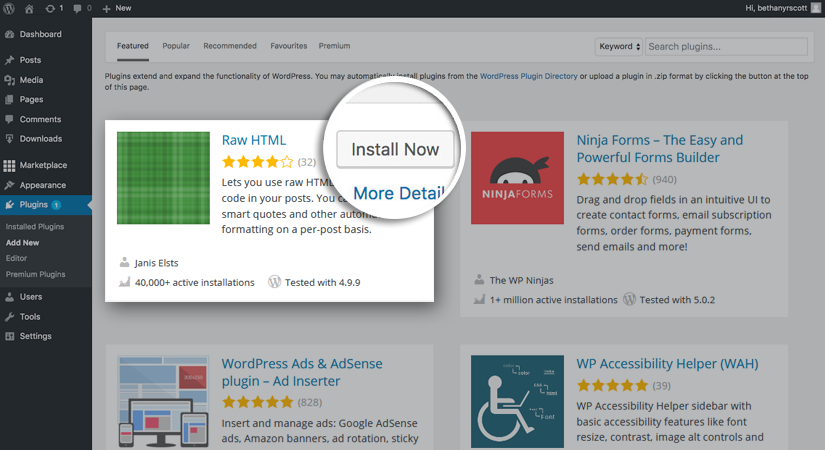Click the Marketplace grid icon

point(9,165)
